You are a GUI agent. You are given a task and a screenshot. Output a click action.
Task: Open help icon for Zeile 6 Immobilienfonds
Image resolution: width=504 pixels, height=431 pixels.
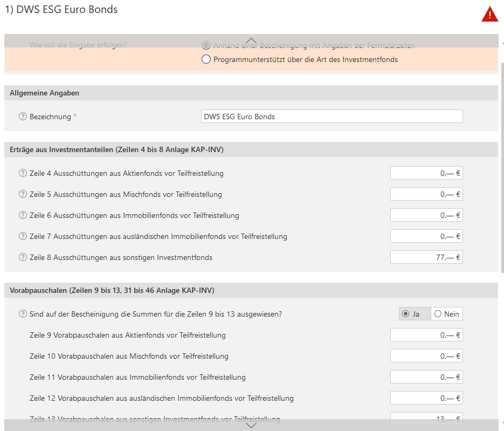click(x=23, y=215)
